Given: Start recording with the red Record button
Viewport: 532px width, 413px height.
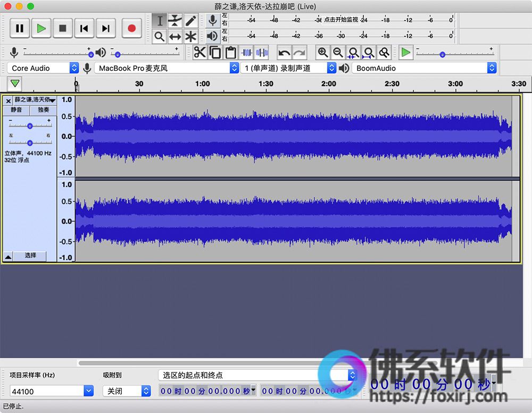Looking at the screenshot, I should [131, 28].
